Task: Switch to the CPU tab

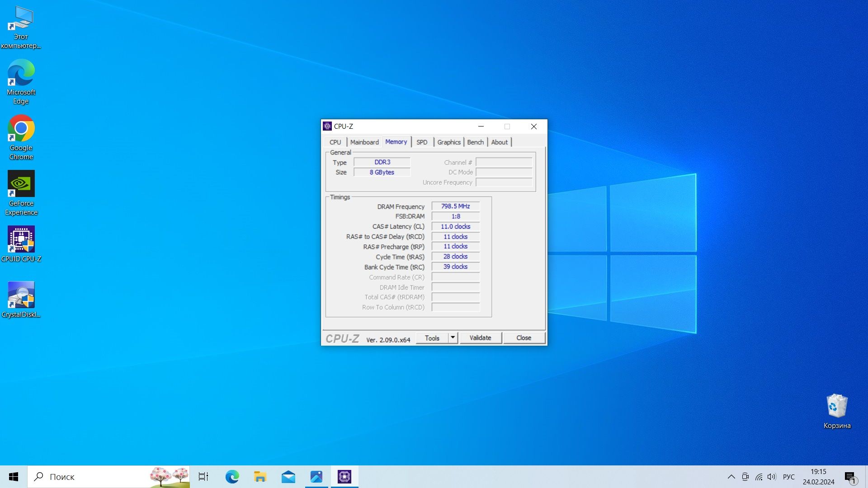Action: click(x=335, y=141)
